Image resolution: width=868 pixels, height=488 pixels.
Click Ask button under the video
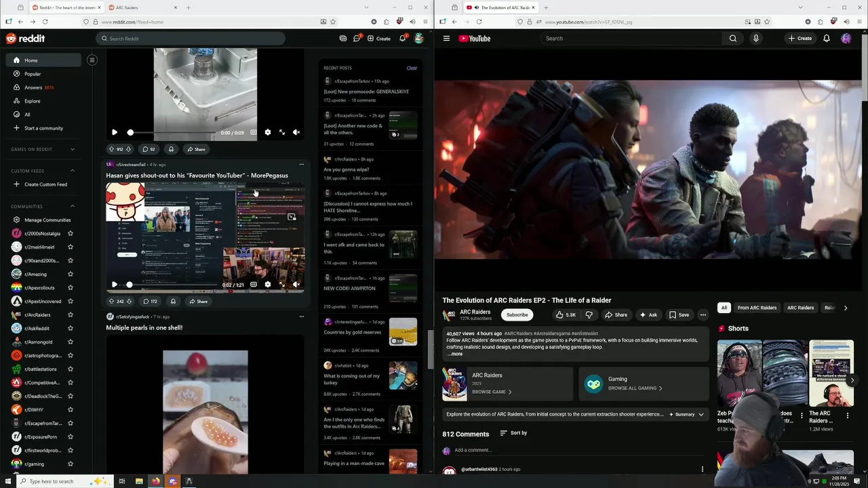tap(648, 314)
